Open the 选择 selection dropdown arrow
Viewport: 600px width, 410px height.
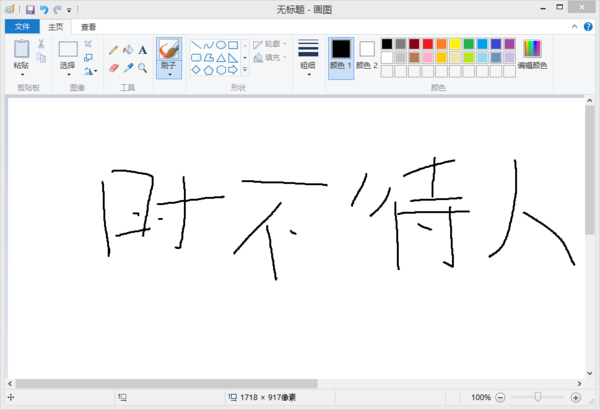click(68, 74)
